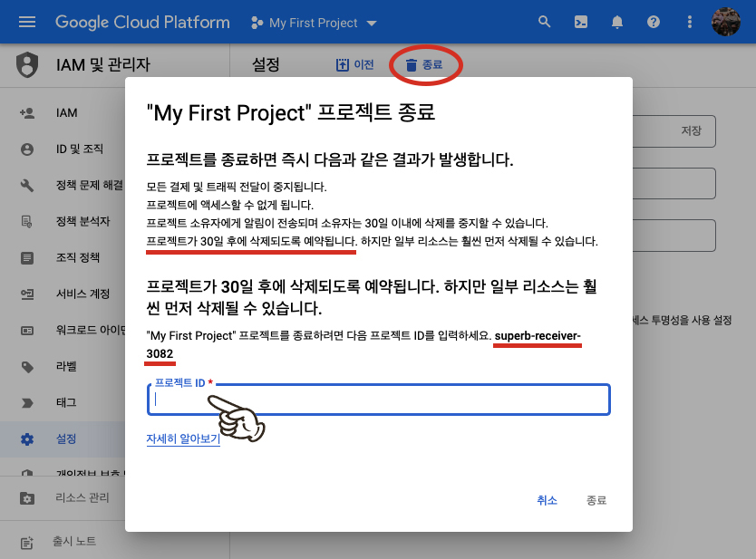This screenshot has height=559, width=756.
Task: Click the 정책 분석자 document search icon
Action: pos(27,222)
